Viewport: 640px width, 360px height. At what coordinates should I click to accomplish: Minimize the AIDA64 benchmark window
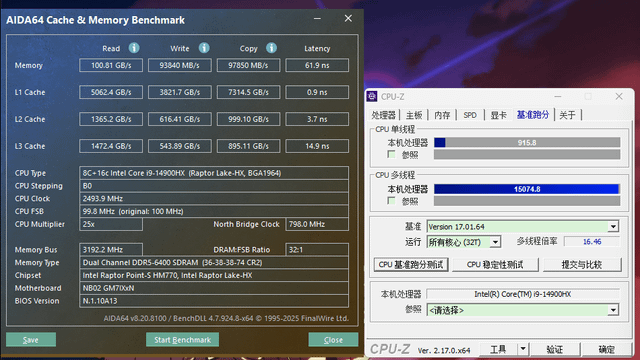point(317,19)
